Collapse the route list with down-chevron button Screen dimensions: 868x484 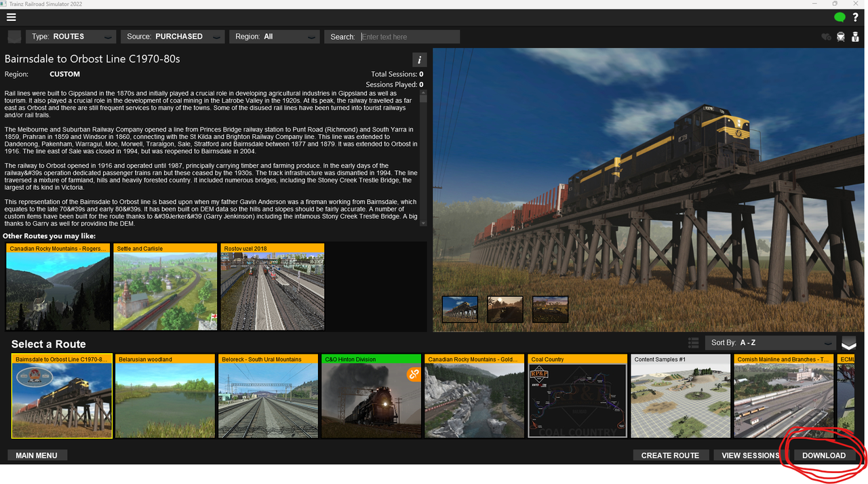coord(849,343)
